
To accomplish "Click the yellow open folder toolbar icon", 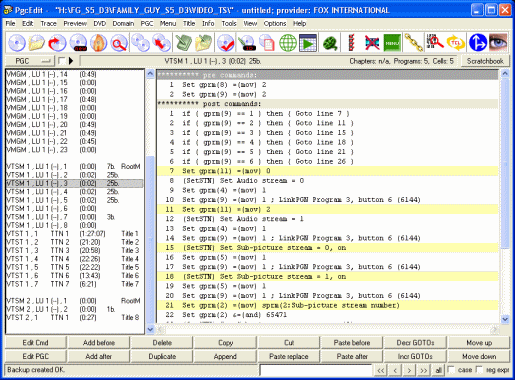I will click(37, 43).
